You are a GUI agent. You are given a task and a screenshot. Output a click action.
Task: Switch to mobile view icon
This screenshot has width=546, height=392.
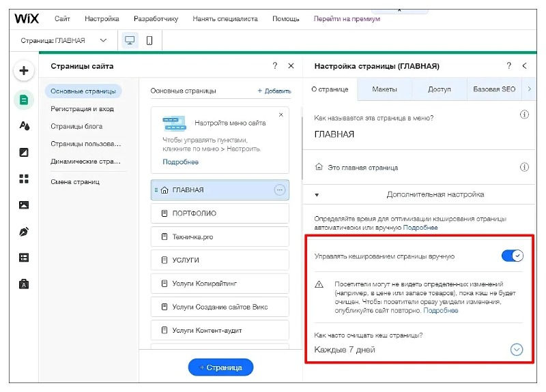(149, 40)
